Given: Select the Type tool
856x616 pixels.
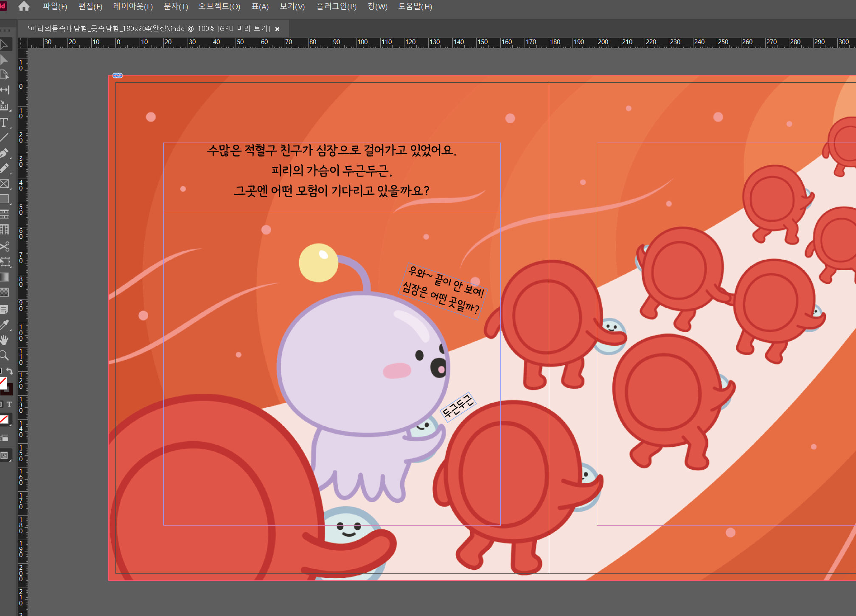Looking at the screenshot, I should pyautogui.click(x=4, y=123).
